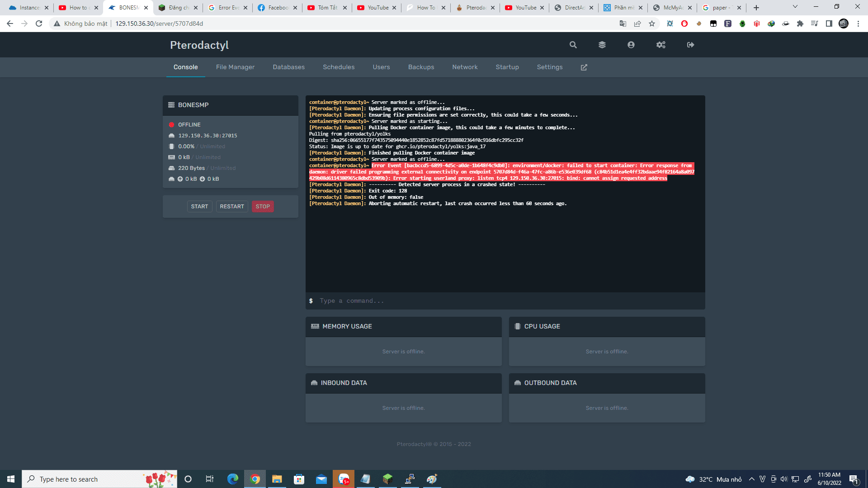Open account profile icon in header
The height and width of the screenshot is (488, 868).
(x=631, y=45)
